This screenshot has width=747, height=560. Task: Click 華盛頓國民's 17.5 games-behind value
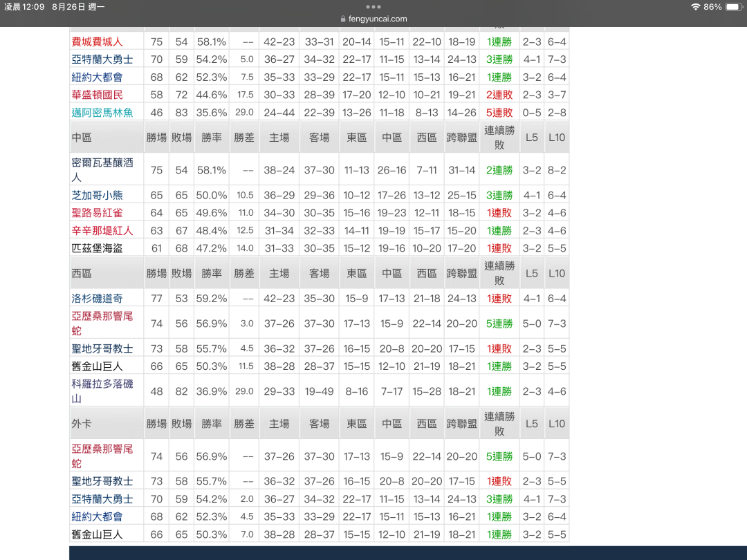246,95
